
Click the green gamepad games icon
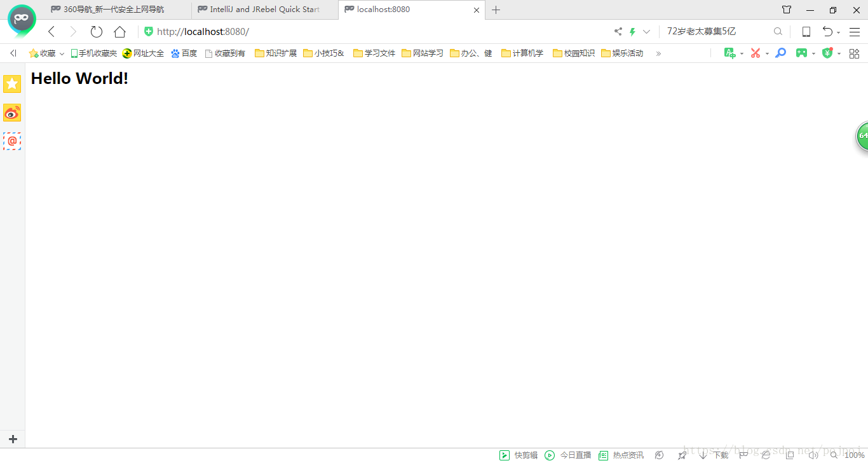click(x=802, y=53)
